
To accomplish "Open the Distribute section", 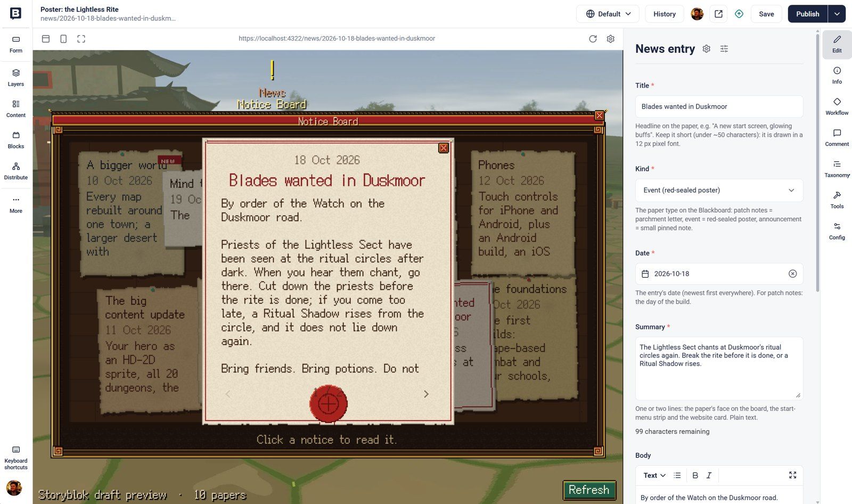I will click(x=16, y=171).
